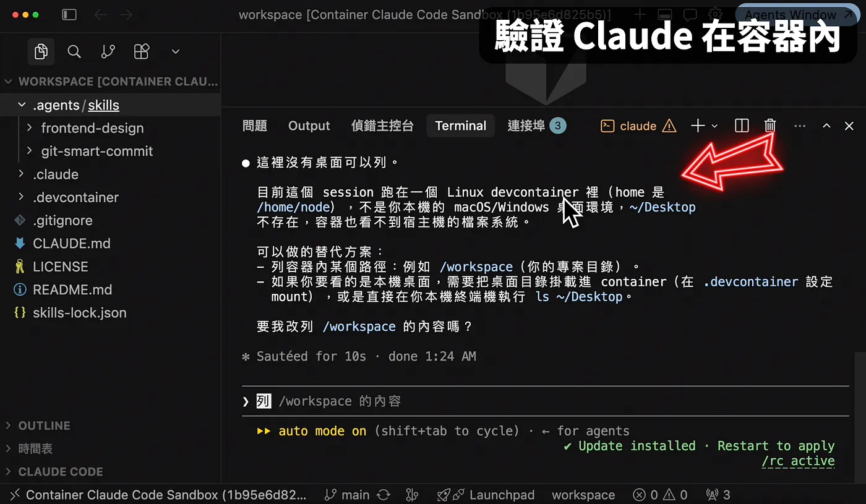Switch to the 問題 panel tab
This screenshot has width=866, height=504.
255,126
